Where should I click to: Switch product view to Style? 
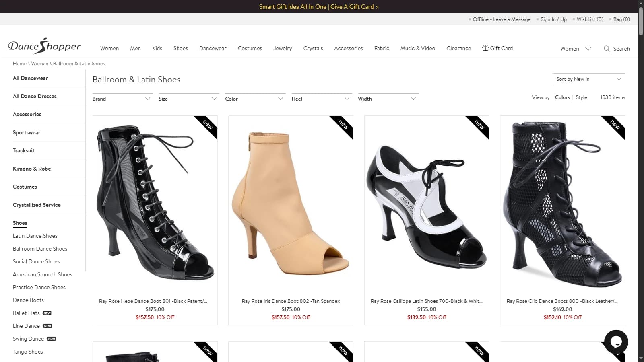[581, 97]
